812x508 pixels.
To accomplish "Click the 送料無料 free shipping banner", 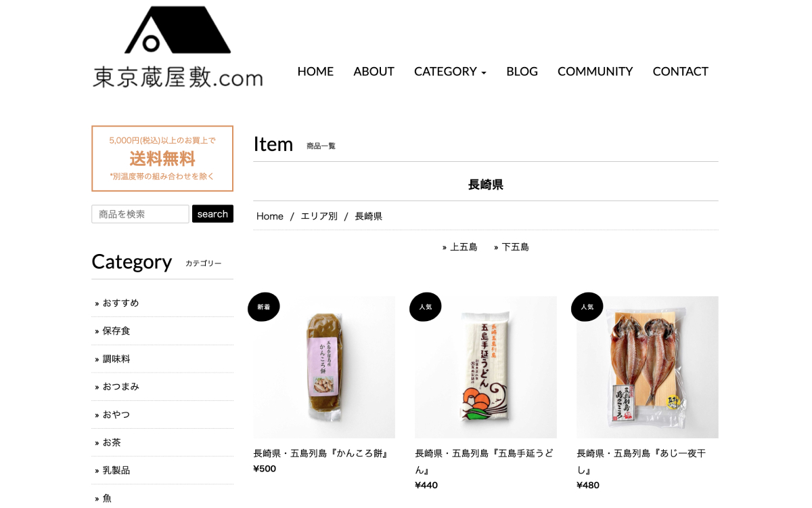I will (162, 158).
